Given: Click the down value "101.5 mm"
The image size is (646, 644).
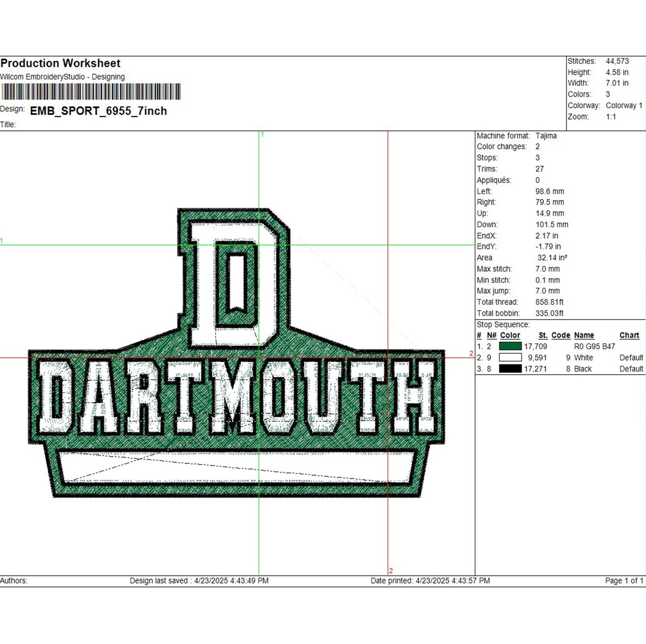Looking at the screenshot, I should pos(552,224).
